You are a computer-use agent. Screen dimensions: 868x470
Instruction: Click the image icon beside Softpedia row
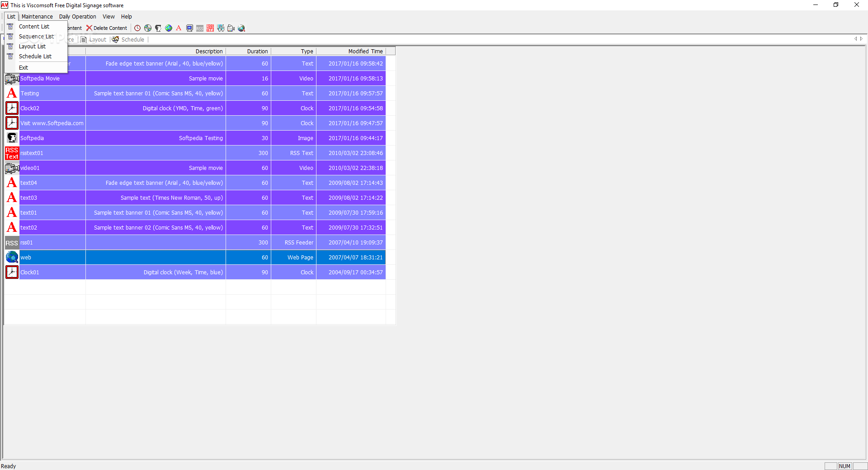click(12, 138)
